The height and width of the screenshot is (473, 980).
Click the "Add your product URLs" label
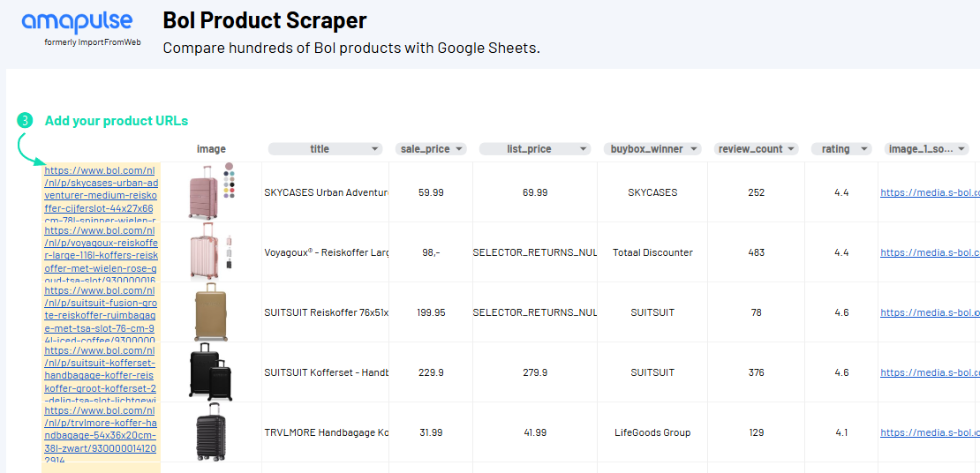click(x=117, y=121)
